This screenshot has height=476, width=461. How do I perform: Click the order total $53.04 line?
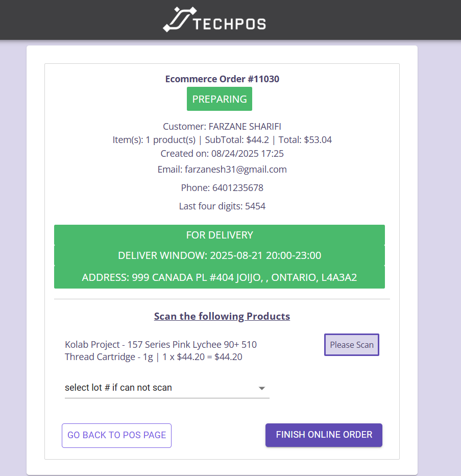tap(305, 139)
